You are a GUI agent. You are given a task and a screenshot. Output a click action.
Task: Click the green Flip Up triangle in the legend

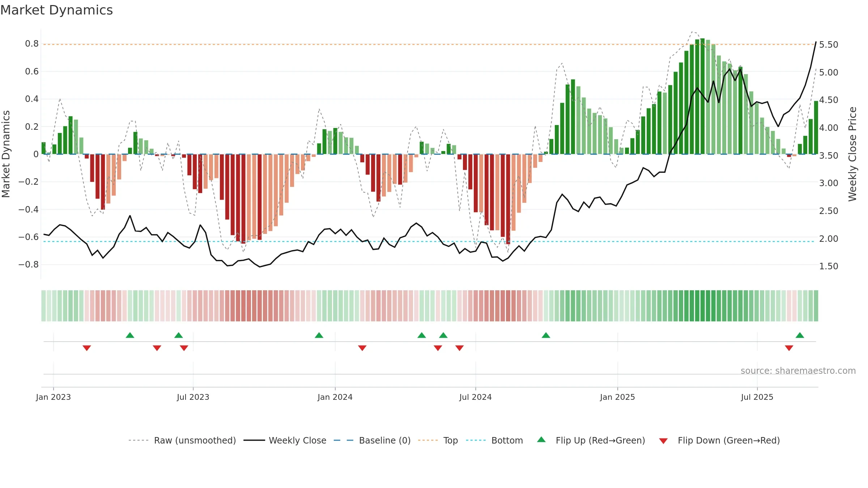pyautogui.click(x=541, y=440)
